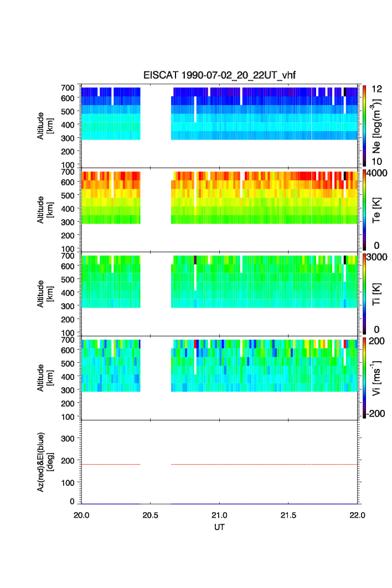
Task: Click the 10 minimum value on the Ne color bar
Action: click(x=376, y=162)
